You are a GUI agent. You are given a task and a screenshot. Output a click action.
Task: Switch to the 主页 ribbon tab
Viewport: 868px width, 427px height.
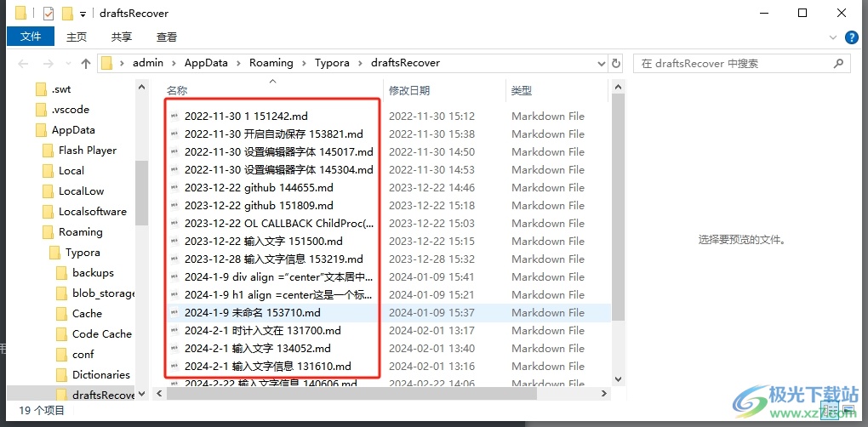point(77,37)
